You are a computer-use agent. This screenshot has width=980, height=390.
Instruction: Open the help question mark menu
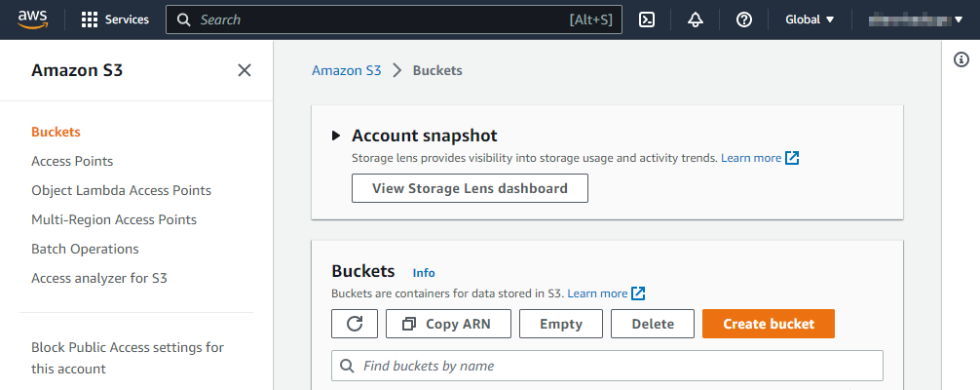[x=743, y=19]
